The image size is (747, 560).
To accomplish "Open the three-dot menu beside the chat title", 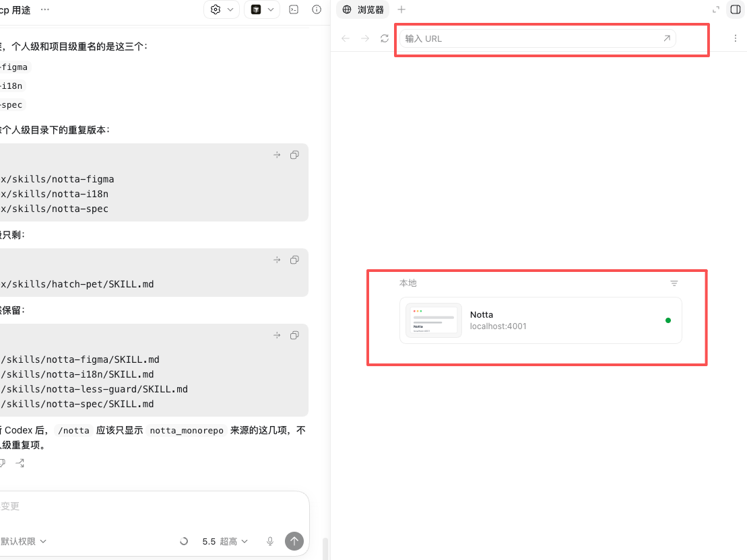I will tap(44, 9).
